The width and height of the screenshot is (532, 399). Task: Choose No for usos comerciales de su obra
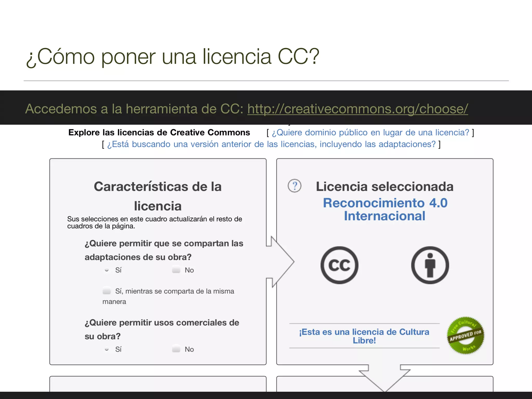(x=176, y=349)
